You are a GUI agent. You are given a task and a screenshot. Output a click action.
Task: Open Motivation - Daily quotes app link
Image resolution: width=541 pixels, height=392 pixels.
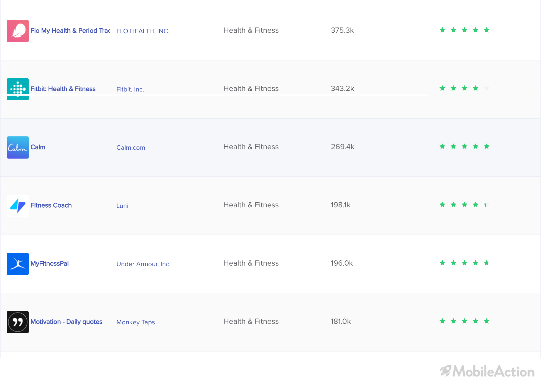point(67,322)
